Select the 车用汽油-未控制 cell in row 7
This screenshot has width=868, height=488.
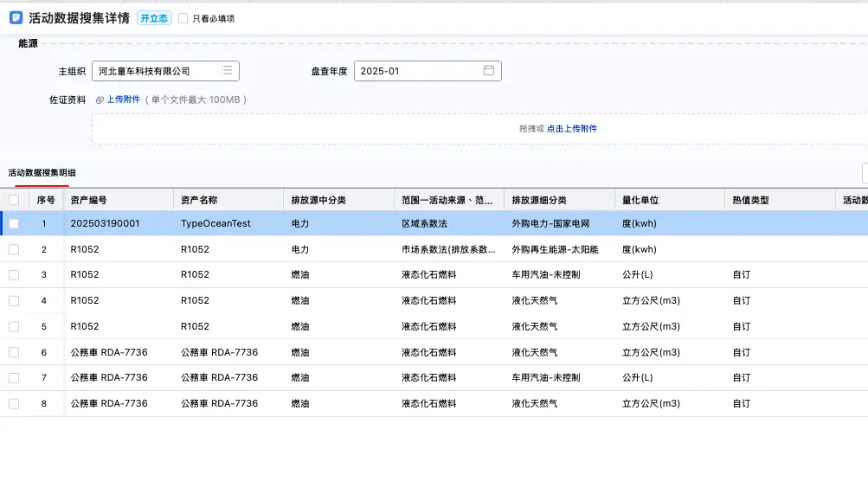[x=546, y=378]
